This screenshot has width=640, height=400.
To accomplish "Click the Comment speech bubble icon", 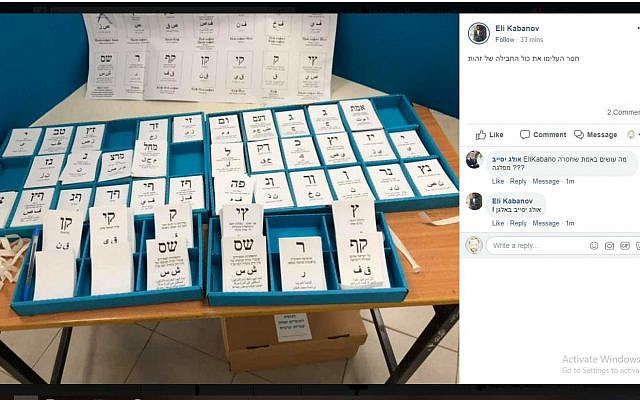I will (525, 135).
